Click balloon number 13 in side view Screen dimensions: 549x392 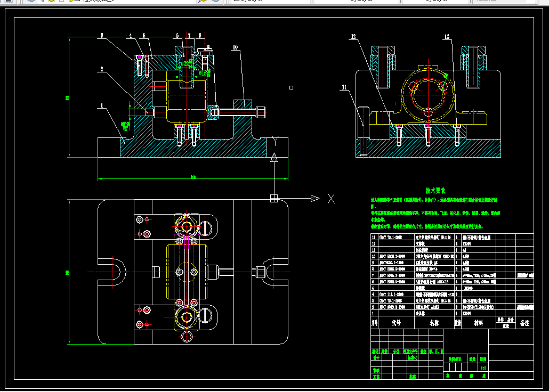[x=447, y=36]
